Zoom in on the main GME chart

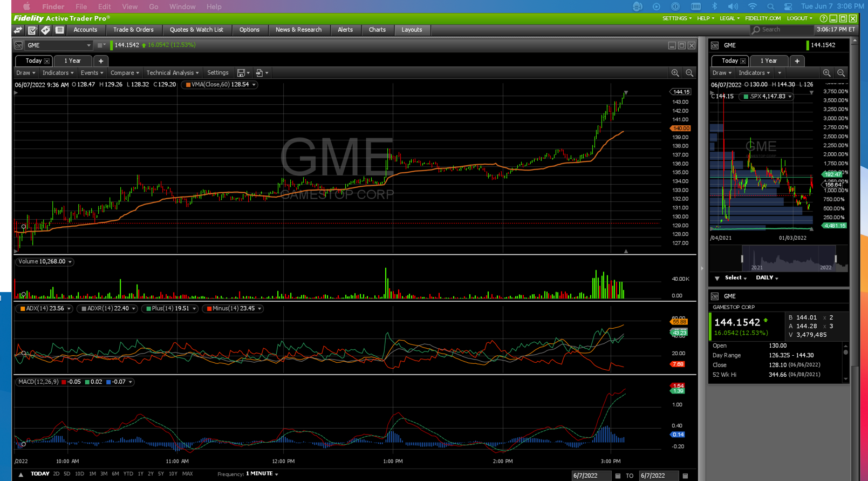coord(675,73)
